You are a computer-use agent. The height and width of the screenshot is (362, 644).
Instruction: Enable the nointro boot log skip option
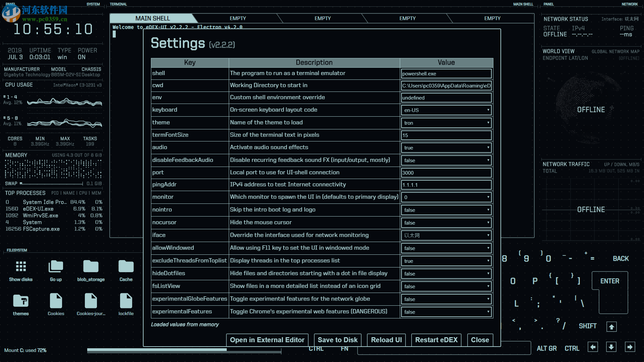click(x=446, y=210)
